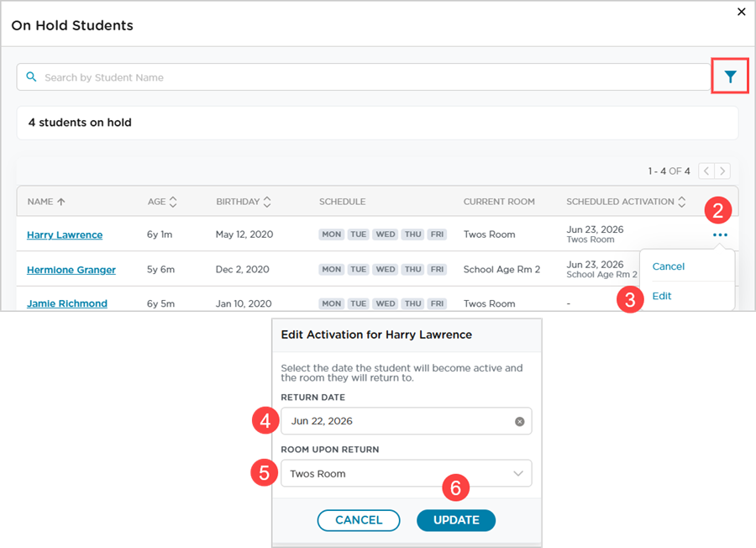This screenshot has width=756, height=548.
Task: Click the birthday Dec 2, 2020 cell
Action: (242, 269)
